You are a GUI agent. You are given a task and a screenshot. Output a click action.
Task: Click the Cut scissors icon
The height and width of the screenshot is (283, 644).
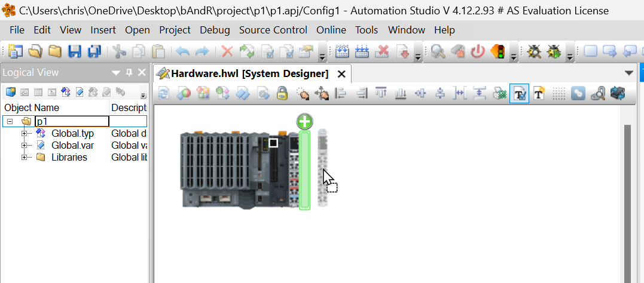[x=119, y=52]
